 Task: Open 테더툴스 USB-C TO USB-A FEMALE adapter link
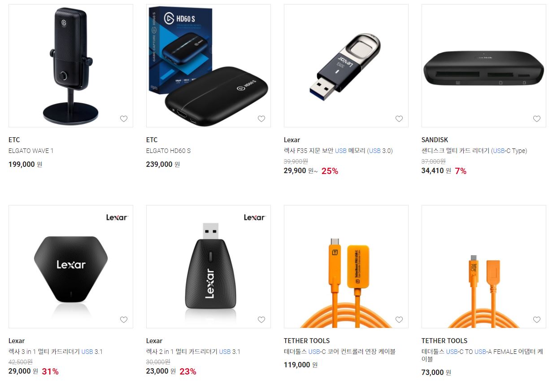[x=482, y=355]
